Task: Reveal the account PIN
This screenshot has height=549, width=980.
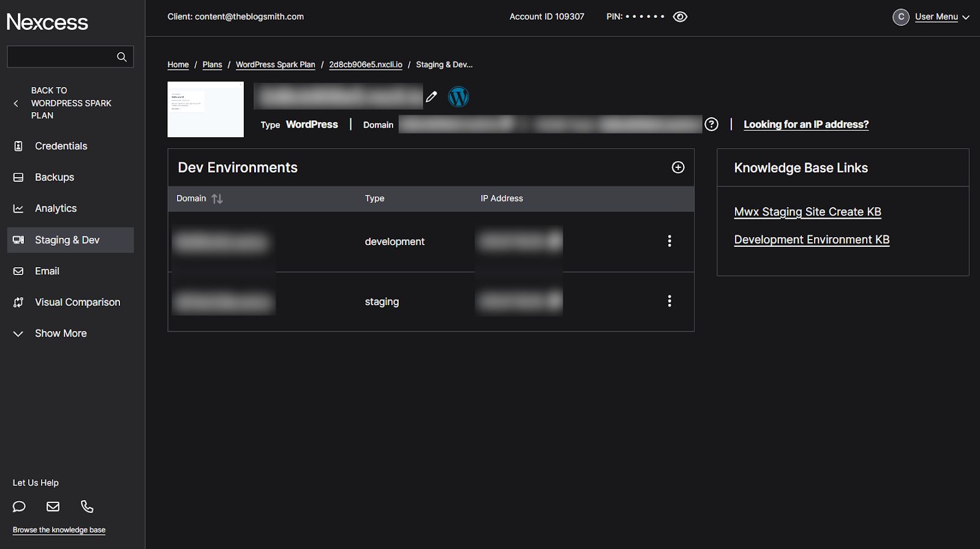Action: coord(680,17)
